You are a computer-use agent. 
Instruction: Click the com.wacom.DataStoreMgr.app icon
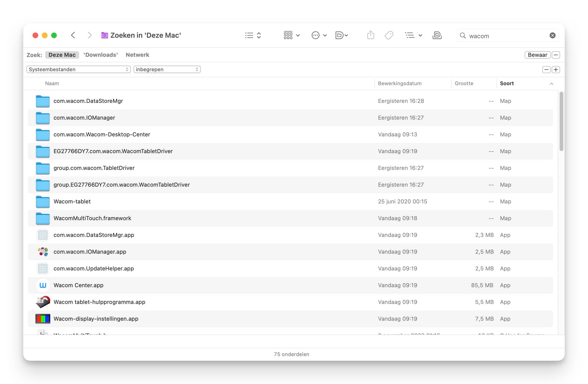click(43, 235)
